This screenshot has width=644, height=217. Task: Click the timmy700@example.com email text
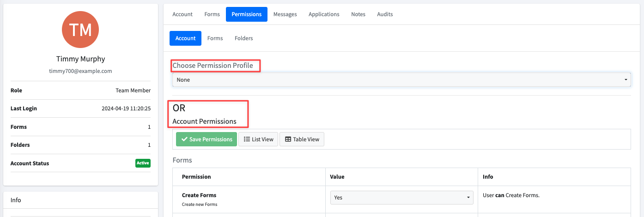coord(80,71)
